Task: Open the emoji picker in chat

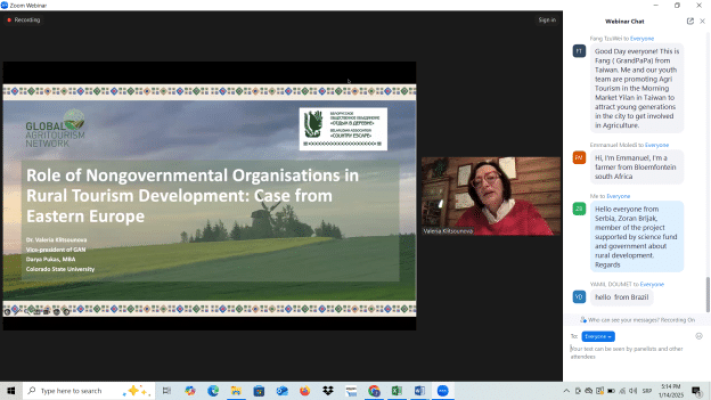Action: (x=698, y=336)
